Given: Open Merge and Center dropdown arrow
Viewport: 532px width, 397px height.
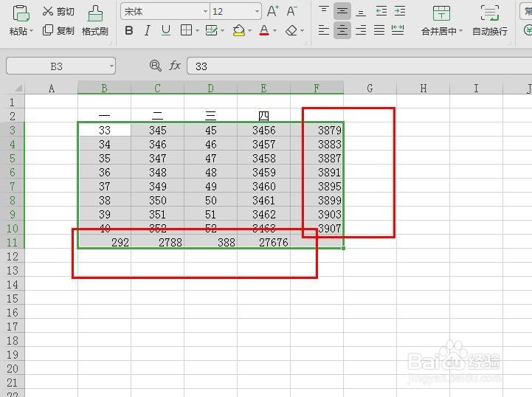Looking at the screenshot, I should click(460, 31).
